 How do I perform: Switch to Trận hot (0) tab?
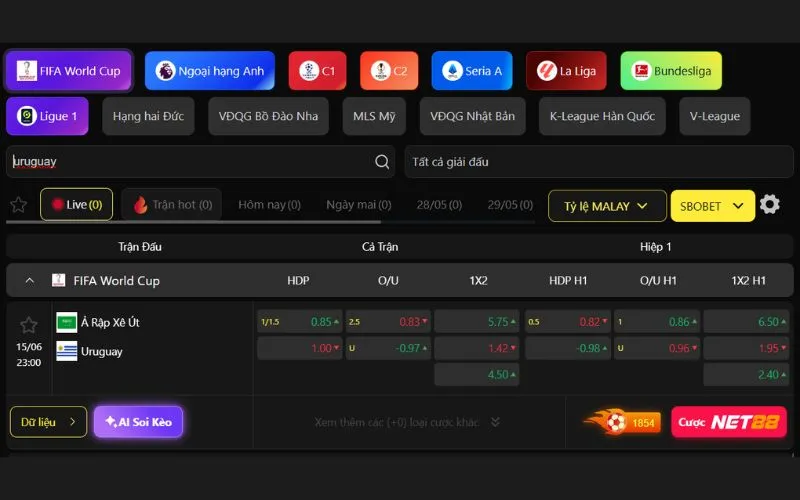pyautogui.click(x=172, y=205)
